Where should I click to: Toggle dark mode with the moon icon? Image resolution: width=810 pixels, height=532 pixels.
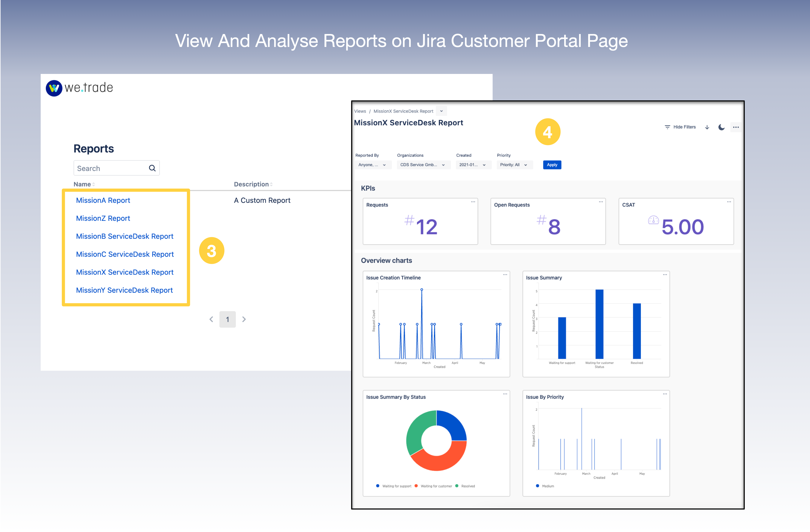(x=721, y=127)
